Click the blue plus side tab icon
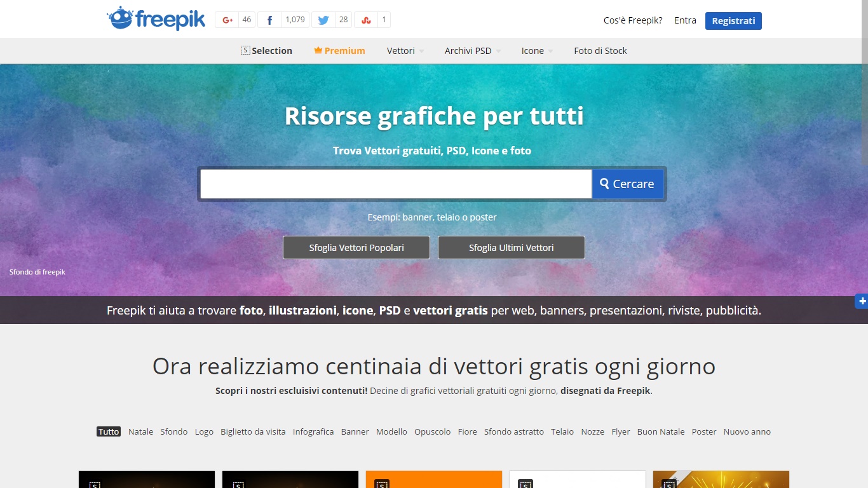This screenshot has width=868, height=488. coord(862,301)
